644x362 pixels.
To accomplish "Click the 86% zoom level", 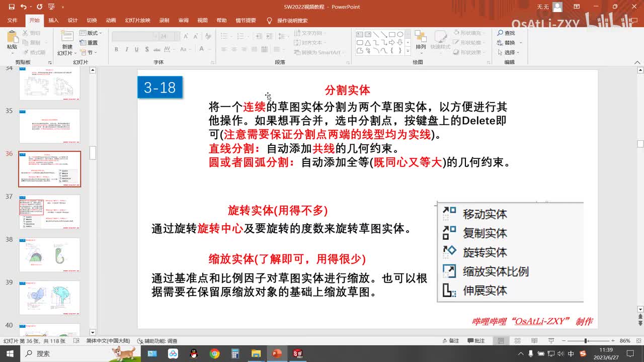I will point(625,340).
